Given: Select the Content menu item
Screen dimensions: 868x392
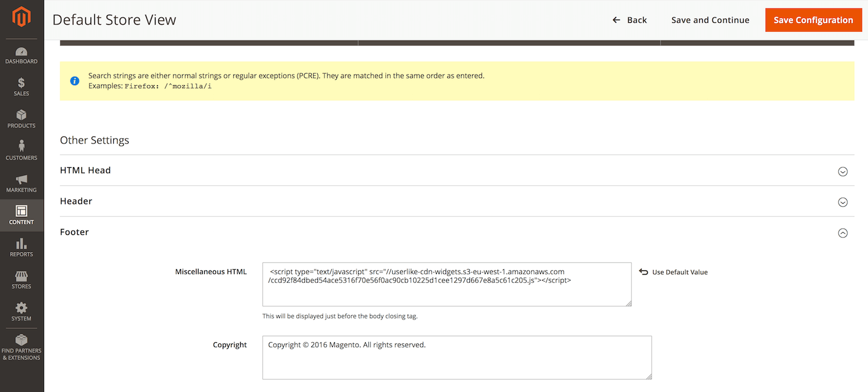Looking at the screenshot, I should tap(21, 215).
